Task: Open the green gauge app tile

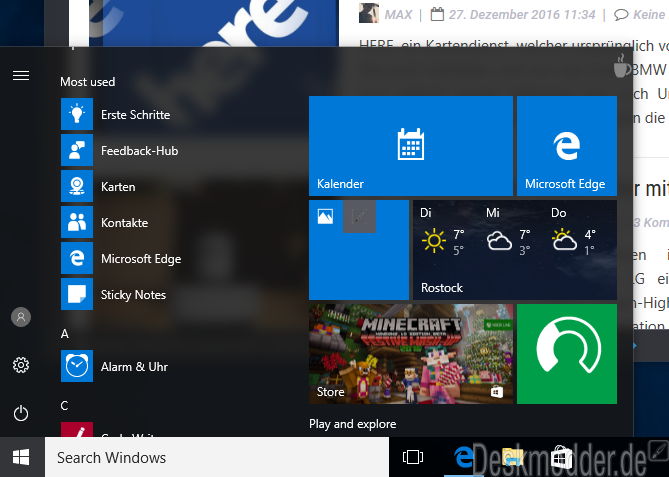Action: [567, 354]
